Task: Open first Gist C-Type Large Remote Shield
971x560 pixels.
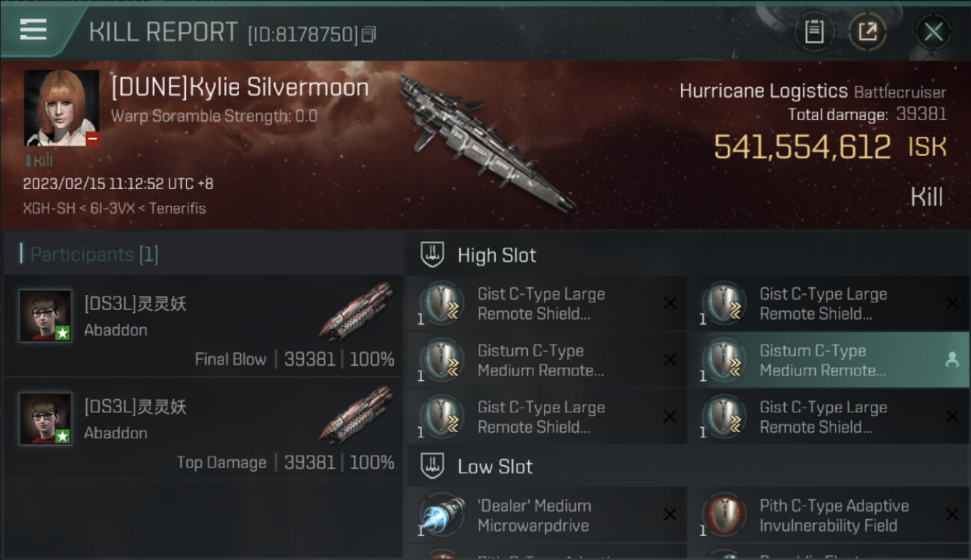Action: click(x=547, y=303)
